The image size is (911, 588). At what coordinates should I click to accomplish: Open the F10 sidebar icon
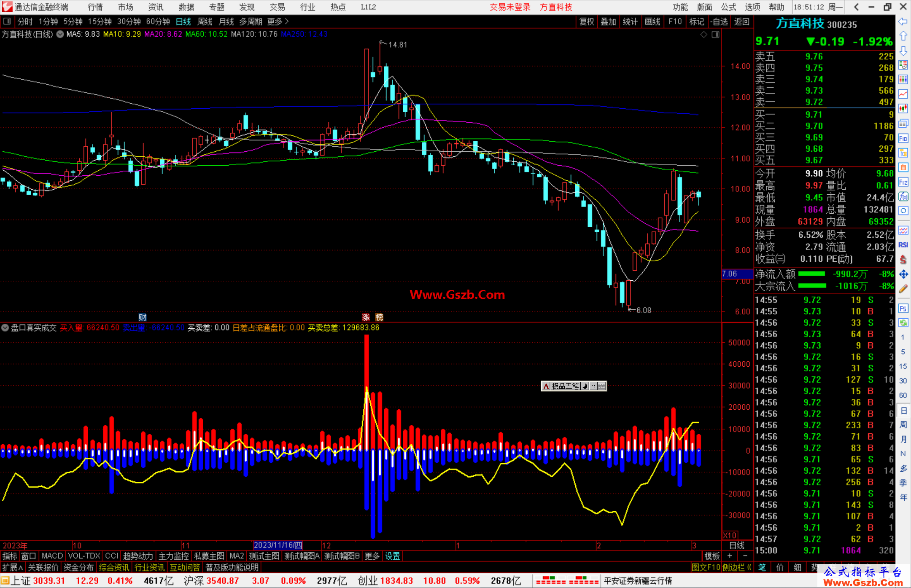[x=903, y=138]
